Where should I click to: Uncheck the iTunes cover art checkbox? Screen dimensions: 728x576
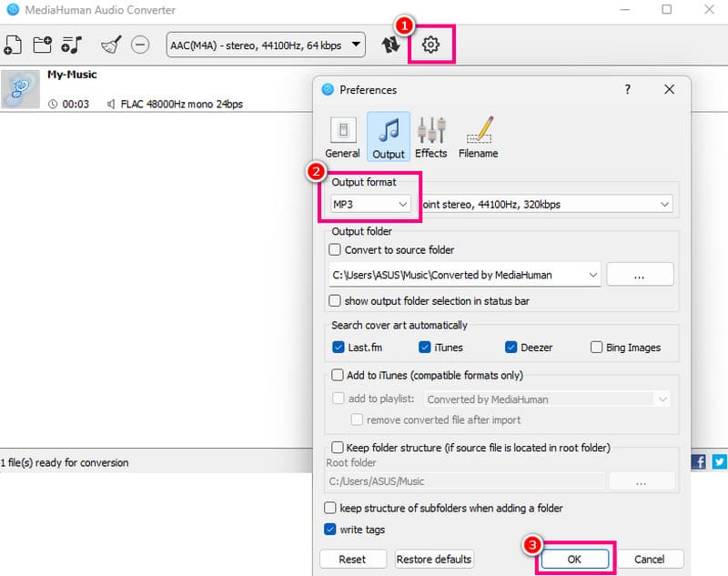pos(424,348)
